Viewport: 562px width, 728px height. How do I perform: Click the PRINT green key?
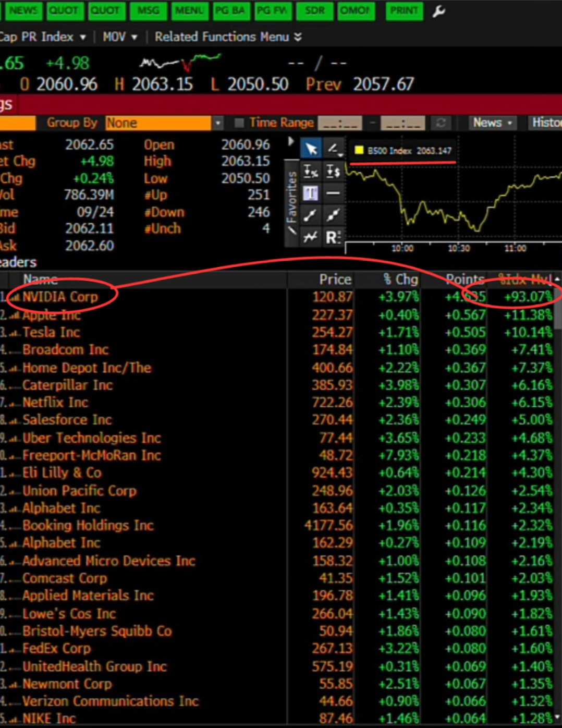click(x=404, y=10)
